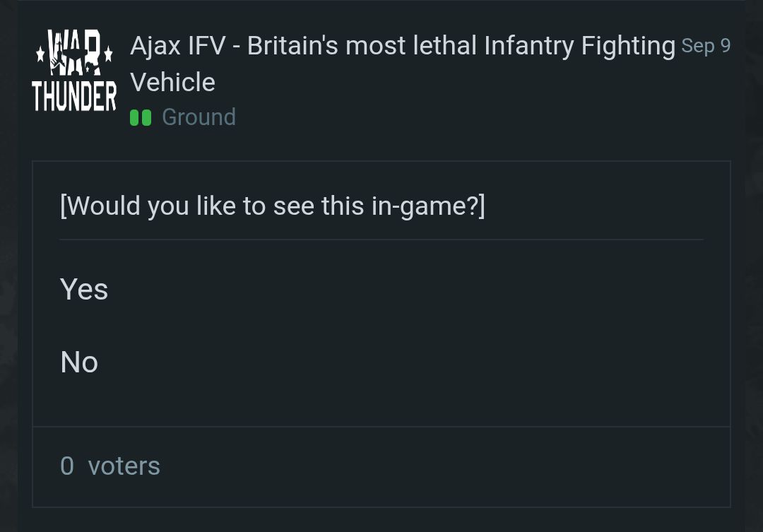Click the "0 voters" count
The image size is (763, 532).
[110, 466]
